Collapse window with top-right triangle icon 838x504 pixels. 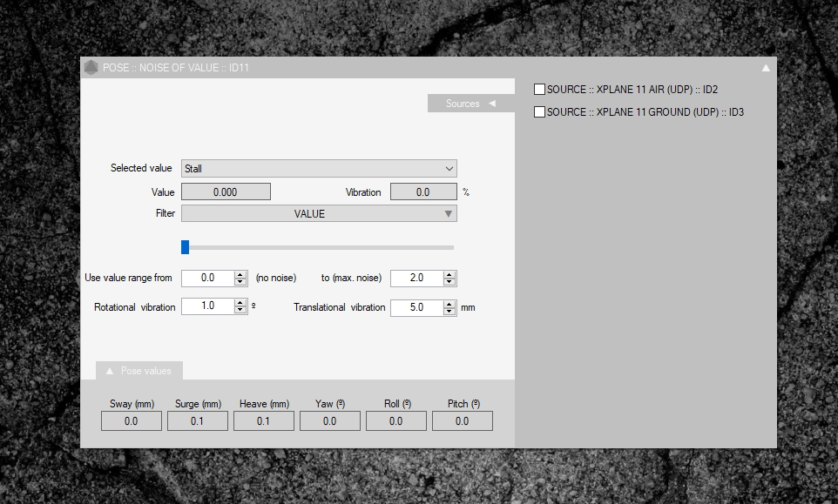coord(766,68)
